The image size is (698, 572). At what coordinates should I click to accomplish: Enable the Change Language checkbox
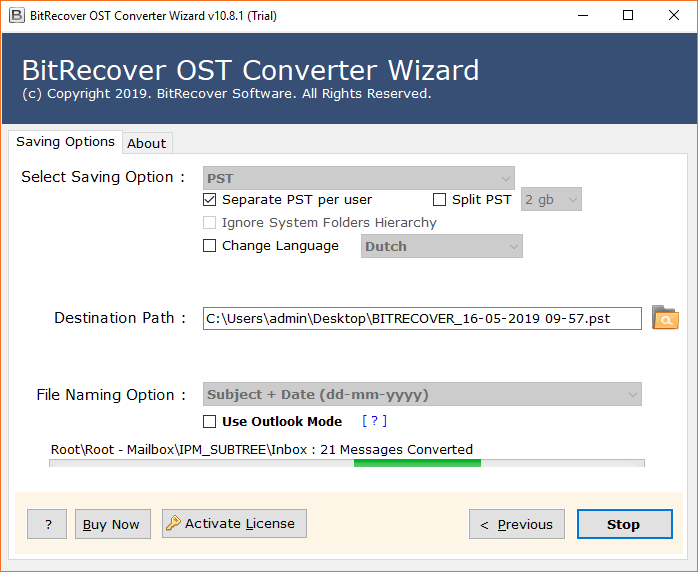point(209,246)
